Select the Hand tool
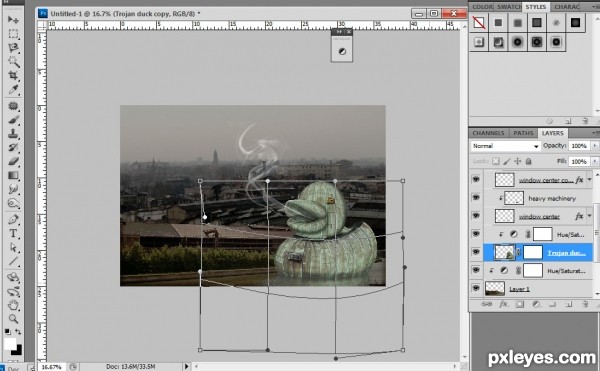Screen dimensions: 600x371 (x=13, y=305)
